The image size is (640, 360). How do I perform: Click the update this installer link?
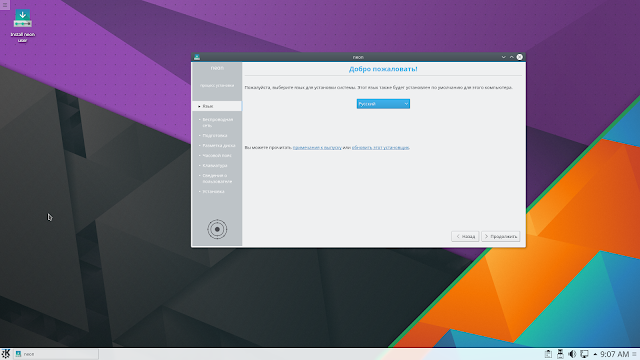(x=380, y=147)
